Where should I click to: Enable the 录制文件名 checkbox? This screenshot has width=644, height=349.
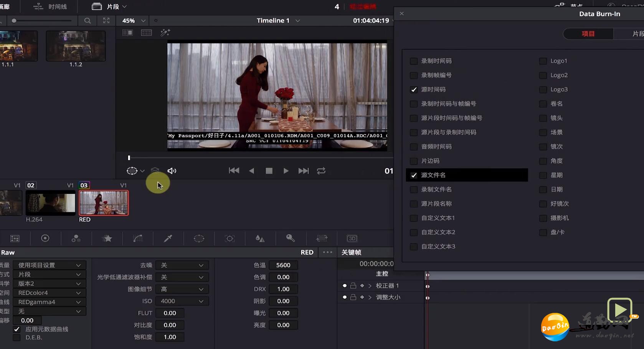tap(414, 190)
